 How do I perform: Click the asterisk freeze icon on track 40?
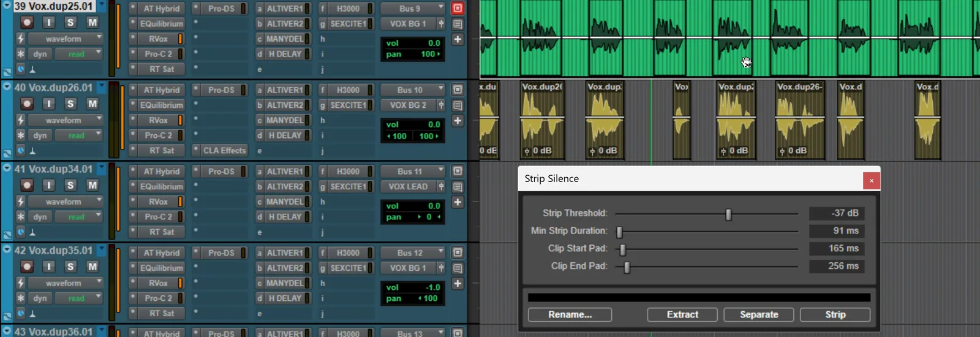pos(20,135)
